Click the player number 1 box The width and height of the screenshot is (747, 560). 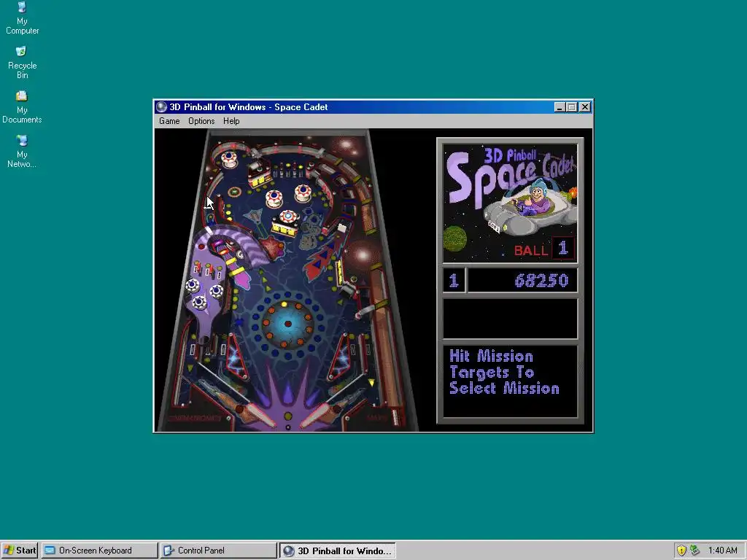click(x=454, y=281)
